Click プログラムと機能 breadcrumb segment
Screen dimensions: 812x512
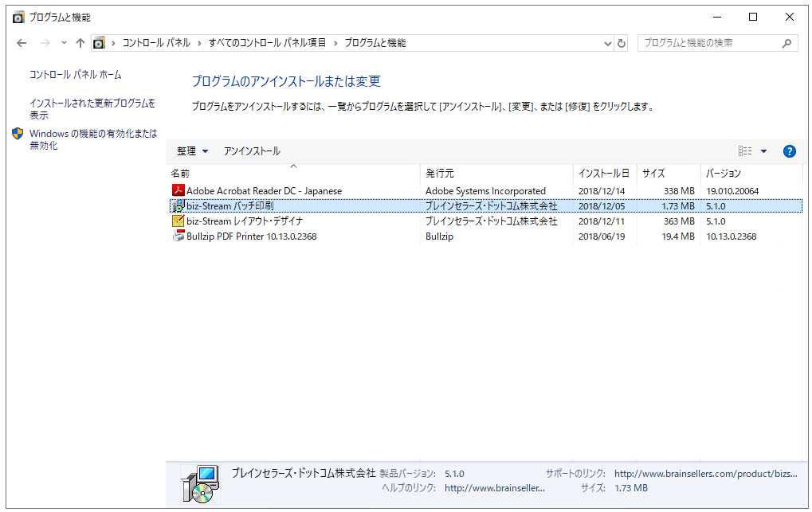[x=375, y=43]
